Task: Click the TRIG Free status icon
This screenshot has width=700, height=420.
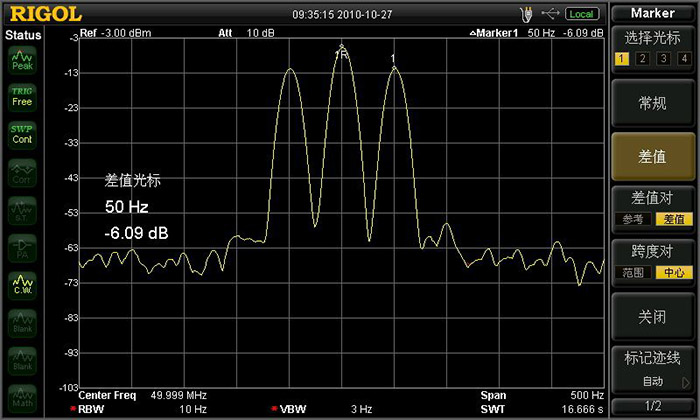Action: coord(22,96)
